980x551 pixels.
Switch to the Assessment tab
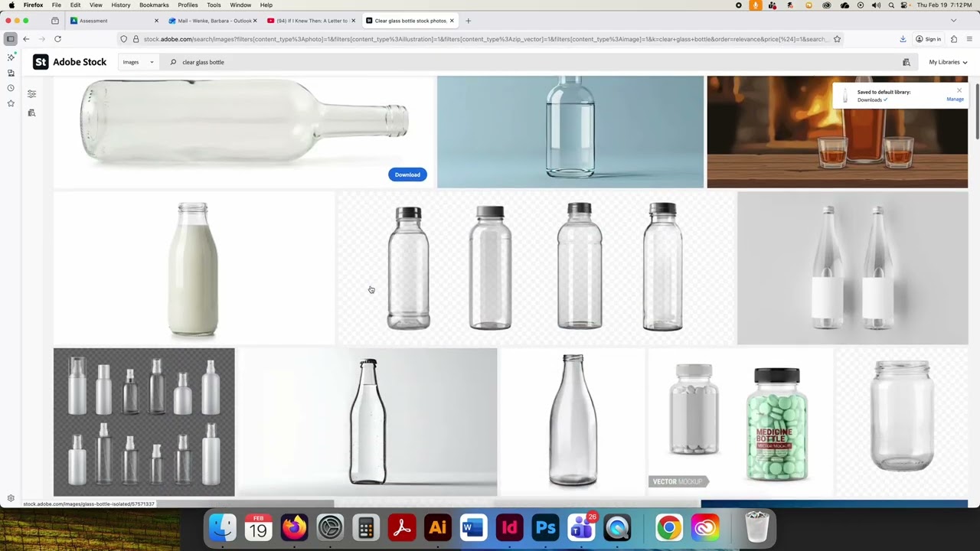[x=113, y=21]
